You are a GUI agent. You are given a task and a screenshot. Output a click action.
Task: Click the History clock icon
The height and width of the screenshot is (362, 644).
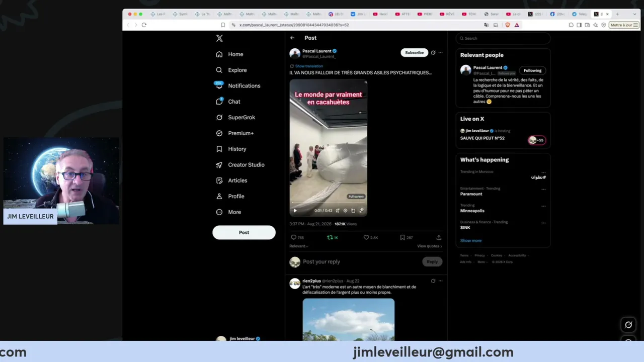click(219, 149)
